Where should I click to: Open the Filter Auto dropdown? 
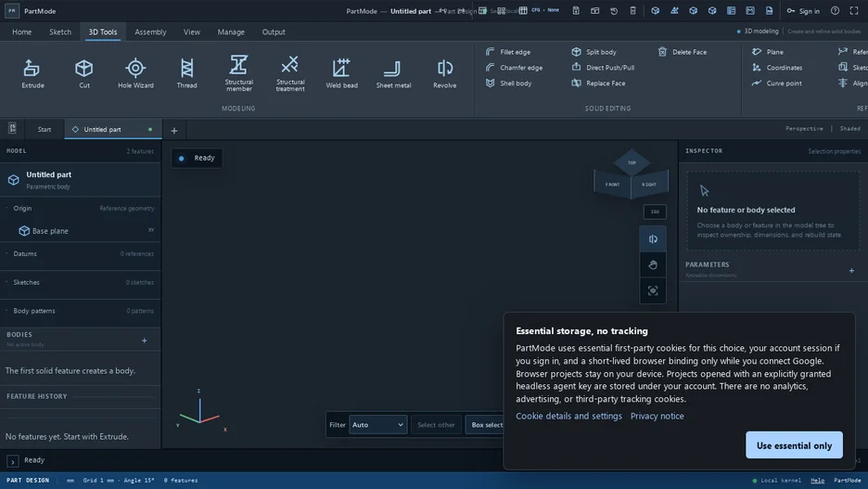point(378,425)
